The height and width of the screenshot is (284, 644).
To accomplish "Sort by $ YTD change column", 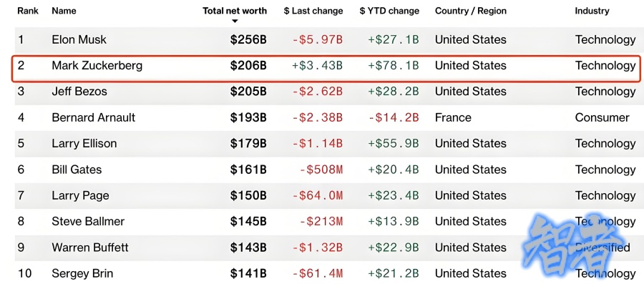I will pos(389,11).
